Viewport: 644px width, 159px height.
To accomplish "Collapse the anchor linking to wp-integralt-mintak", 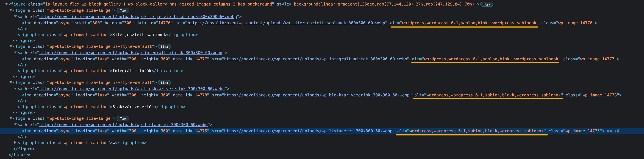I will coord(15,52).
